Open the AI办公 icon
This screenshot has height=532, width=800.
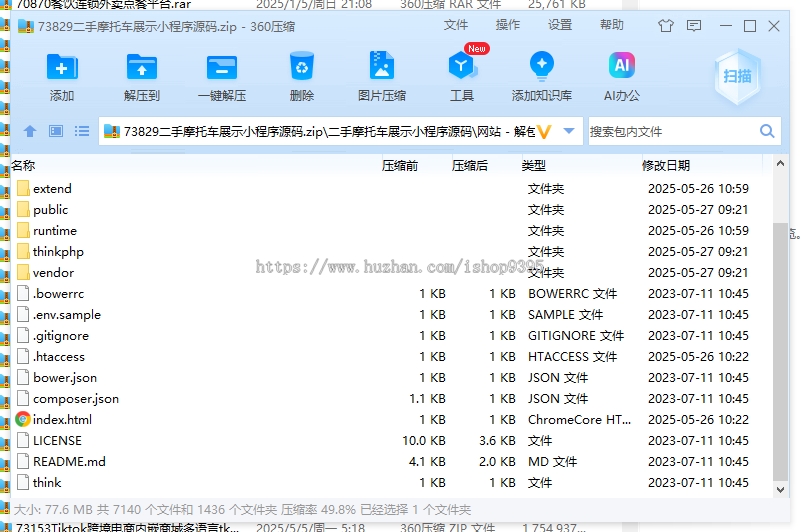[621, 66]
